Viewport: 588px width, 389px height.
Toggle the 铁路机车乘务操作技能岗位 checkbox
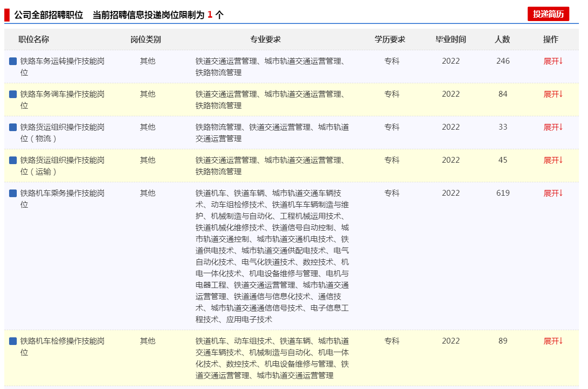13,193
